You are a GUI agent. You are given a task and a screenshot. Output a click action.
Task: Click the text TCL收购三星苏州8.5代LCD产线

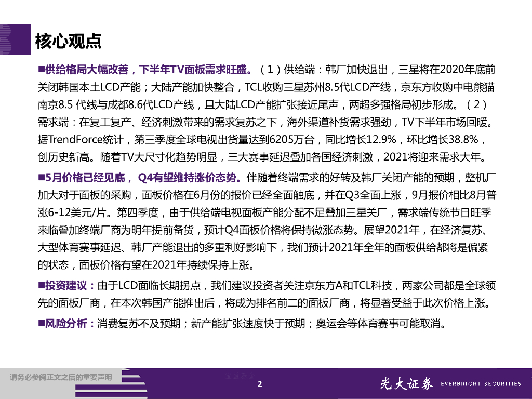click(317, 87)
